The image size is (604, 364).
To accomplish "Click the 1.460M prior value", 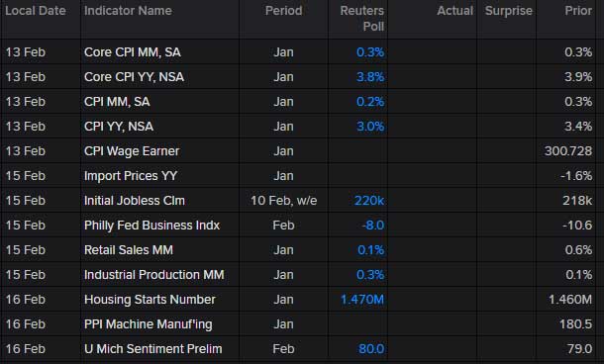I will [x=570, y=300].
